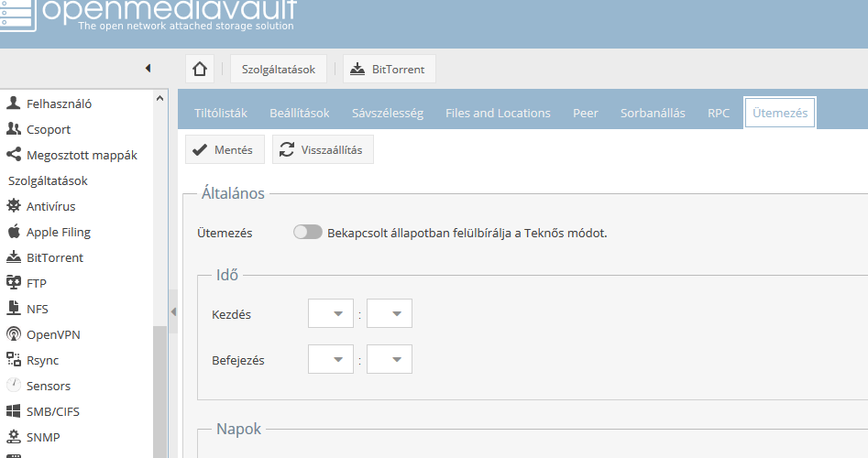
Task: Click the BitTorrent download icon in breadcrumb
Action: (357, 69)
